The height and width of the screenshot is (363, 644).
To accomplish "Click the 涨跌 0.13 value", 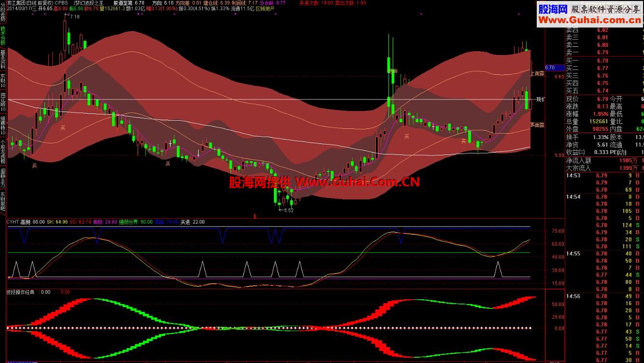I will pos(602,107).
